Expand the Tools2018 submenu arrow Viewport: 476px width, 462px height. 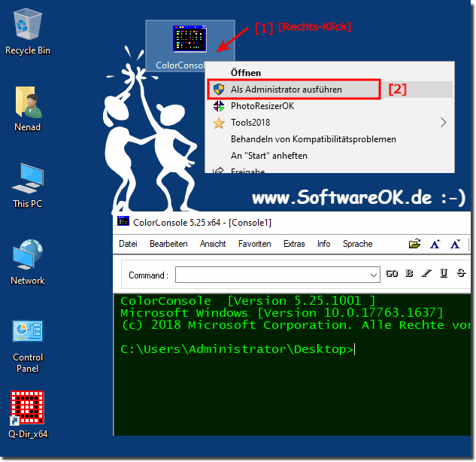[443, 123]
